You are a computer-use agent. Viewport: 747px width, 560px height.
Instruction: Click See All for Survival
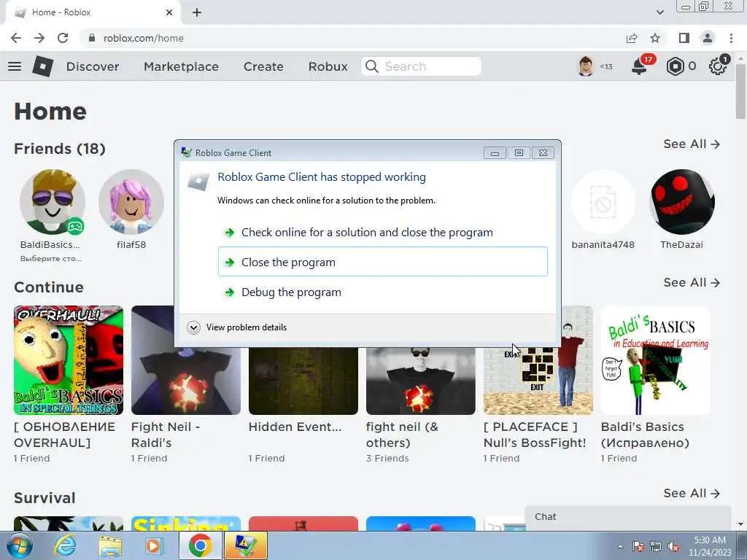(692, 493)
